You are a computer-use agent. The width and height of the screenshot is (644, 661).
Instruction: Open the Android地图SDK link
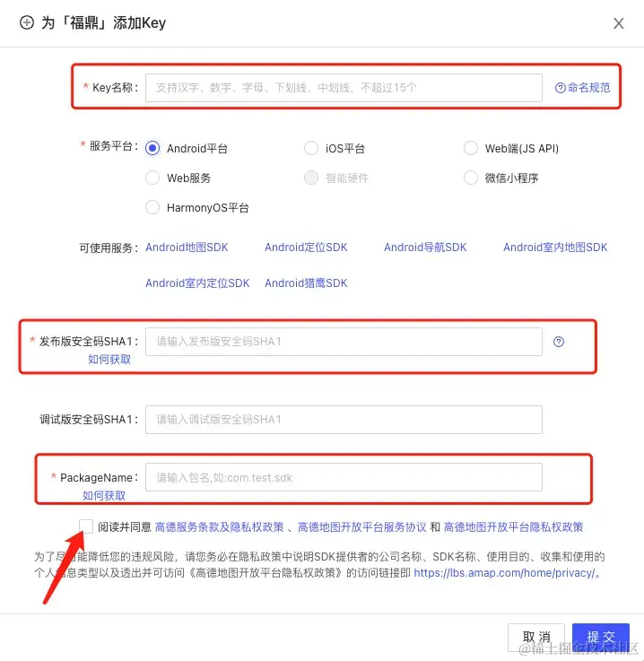[187, 248]
